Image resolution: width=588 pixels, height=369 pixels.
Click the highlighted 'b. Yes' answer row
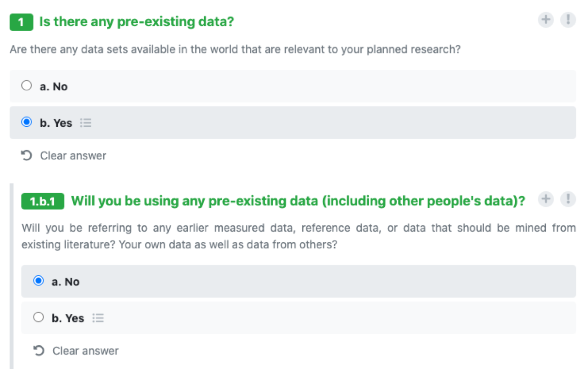[291, 123]
